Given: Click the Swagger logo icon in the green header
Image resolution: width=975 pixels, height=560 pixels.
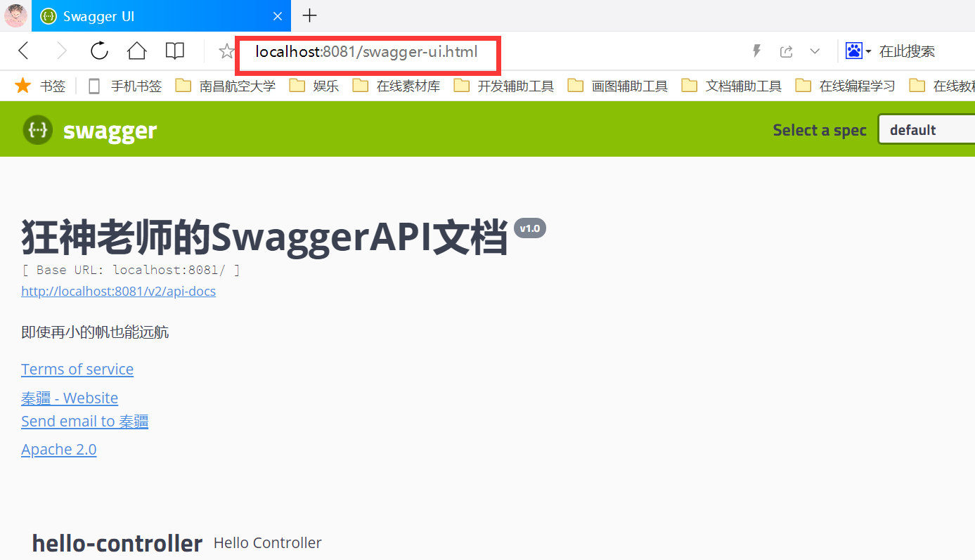Looking at the screenshot, I should (x=37, y=130).
